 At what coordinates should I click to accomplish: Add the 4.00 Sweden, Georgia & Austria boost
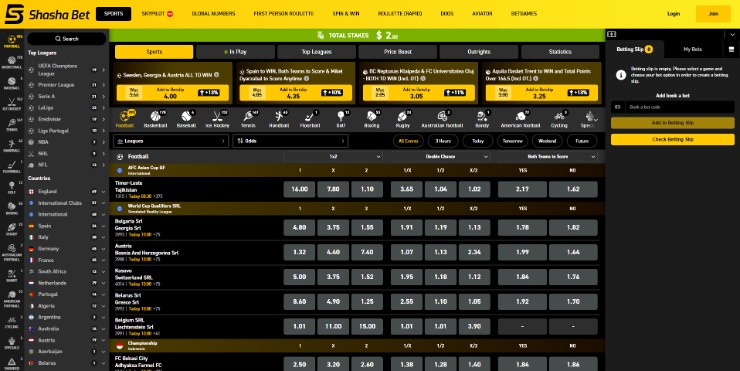[x=173, y=93]
